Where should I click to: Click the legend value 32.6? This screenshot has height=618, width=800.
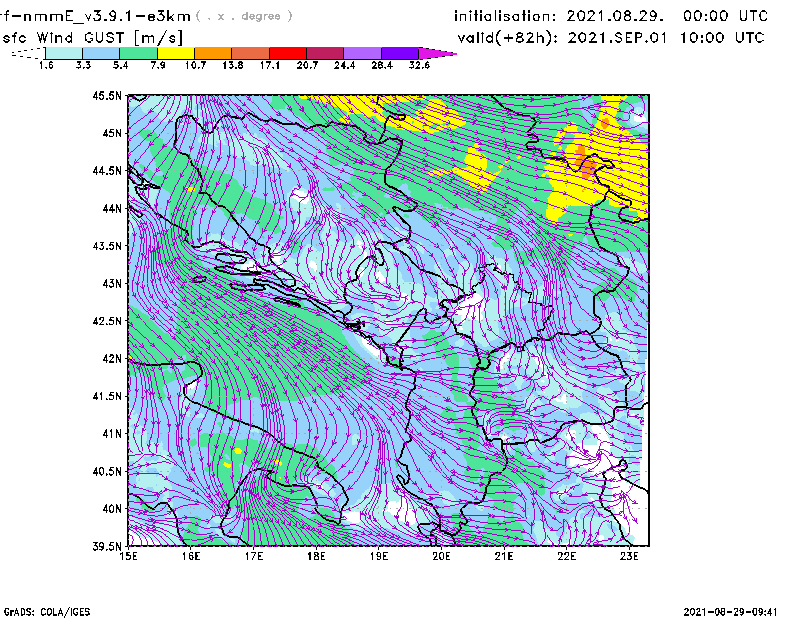[x=419, y=65]
